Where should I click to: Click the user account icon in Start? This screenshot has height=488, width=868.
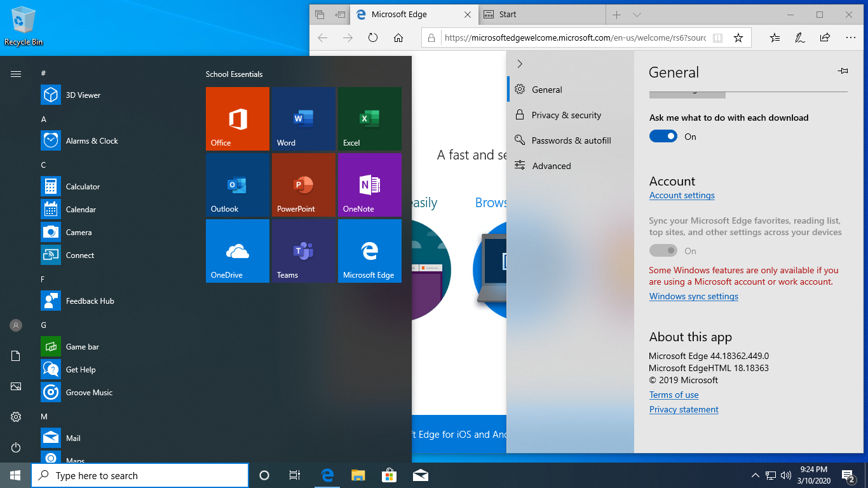[x=16, y=325]
